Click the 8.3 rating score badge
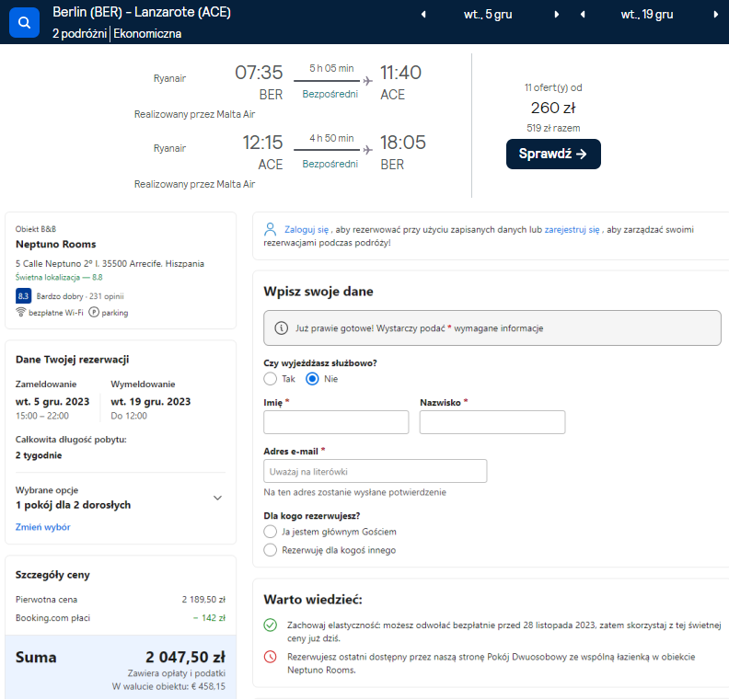 coord(24,296)
